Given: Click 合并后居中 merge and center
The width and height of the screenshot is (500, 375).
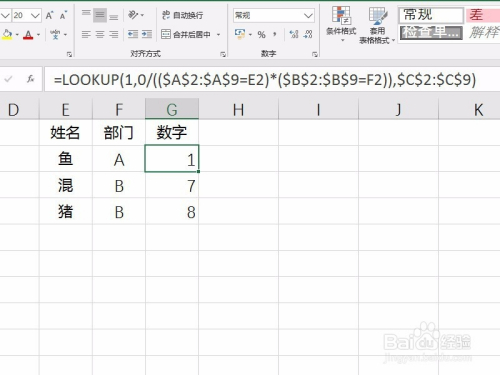Looking at the screenshot, I should tap(186, 34).
